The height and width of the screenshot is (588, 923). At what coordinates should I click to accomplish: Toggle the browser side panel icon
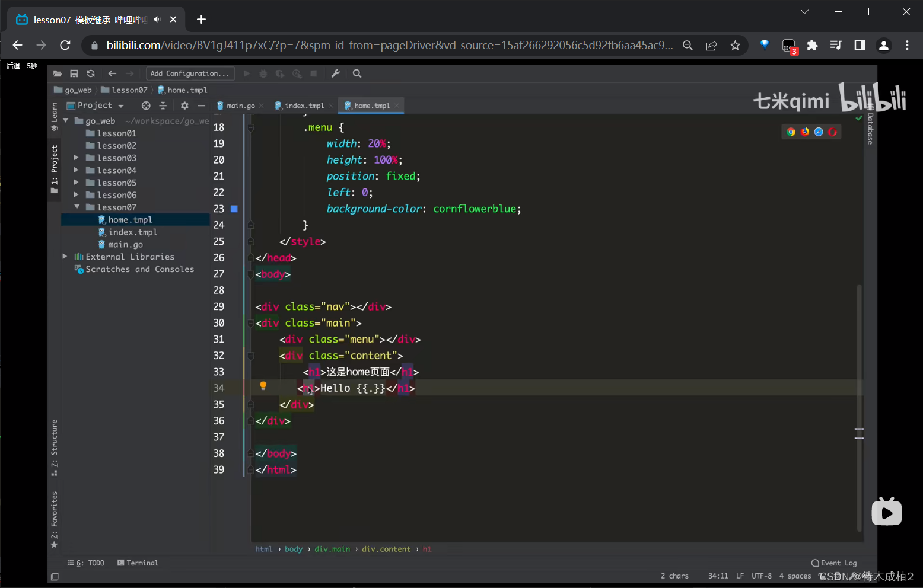coord(859,46)
